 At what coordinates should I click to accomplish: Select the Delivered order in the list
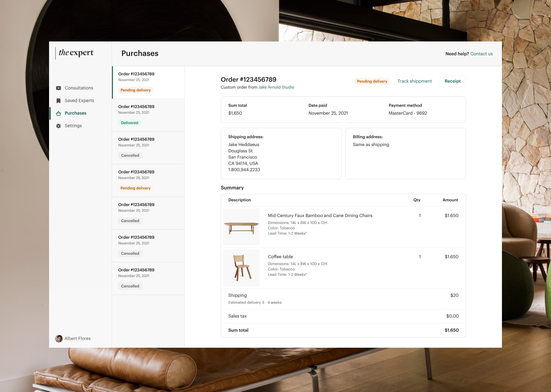click(x=148, y=115)
